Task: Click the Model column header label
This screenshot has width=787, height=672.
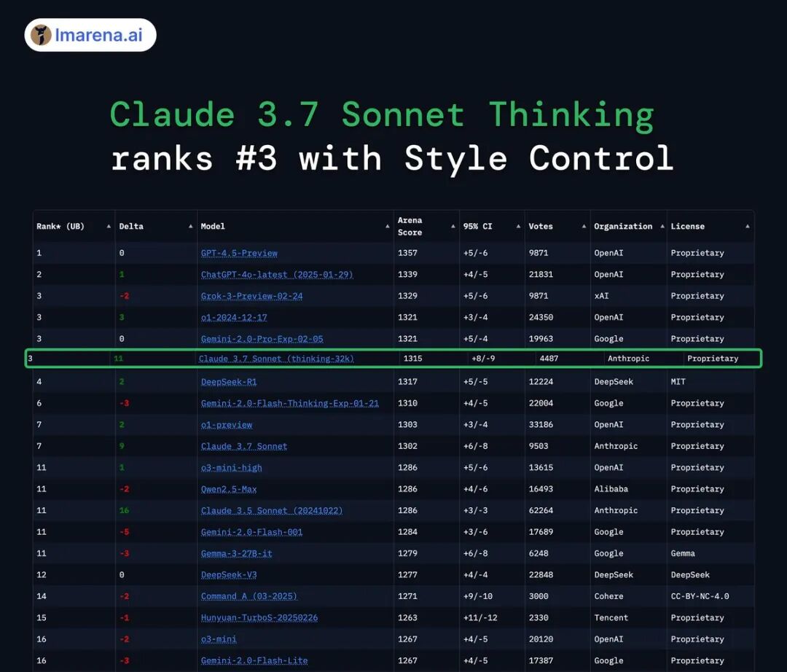Action: point(213,227)
